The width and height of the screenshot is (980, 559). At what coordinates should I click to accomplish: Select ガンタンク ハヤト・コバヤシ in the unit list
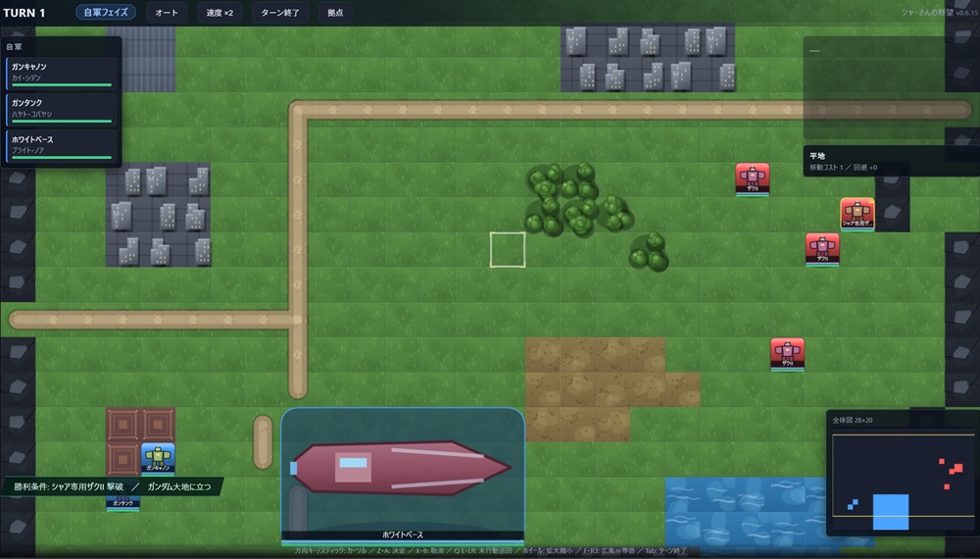61,110
